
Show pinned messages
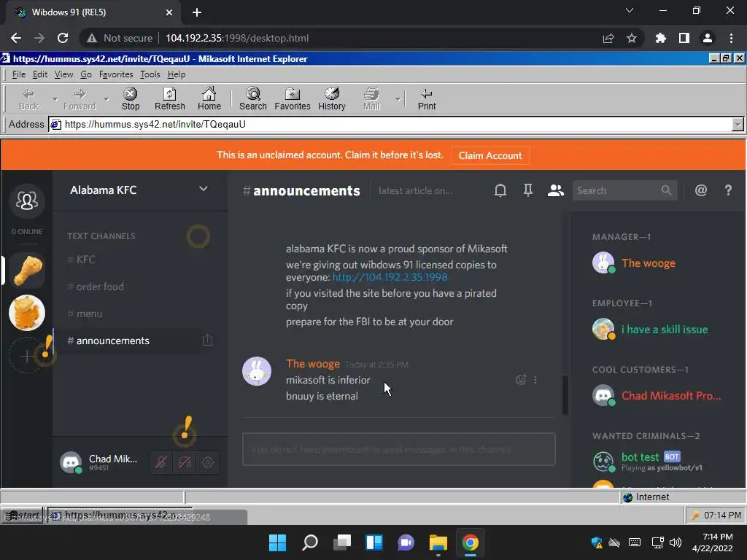tap(528, 190)
